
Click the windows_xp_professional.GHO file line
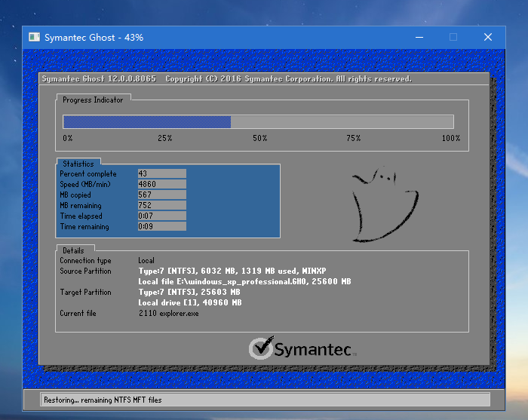[244, 281]
